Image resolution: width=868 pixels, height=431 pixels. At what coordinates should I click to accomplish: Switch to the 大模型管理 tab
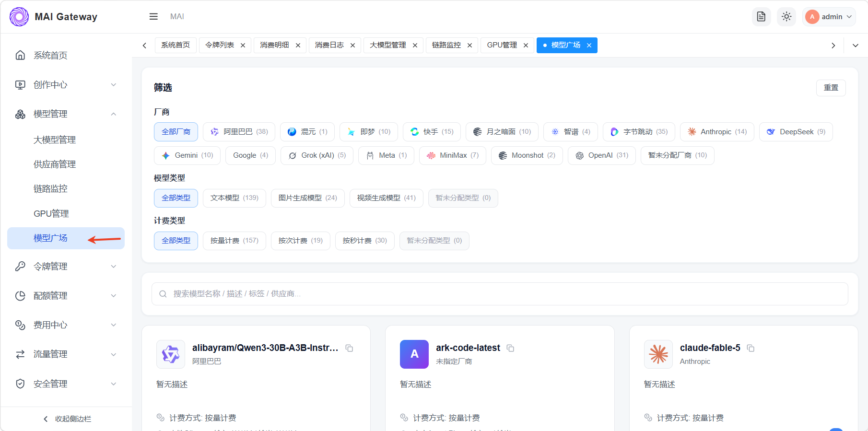(388, 45)
